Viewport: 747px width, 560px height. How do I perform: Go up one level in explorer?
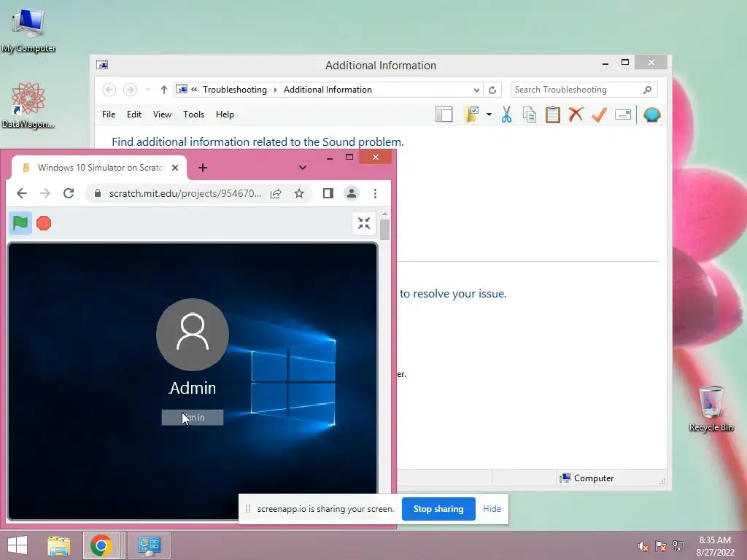pyautogui.click(x=164, y=90)
